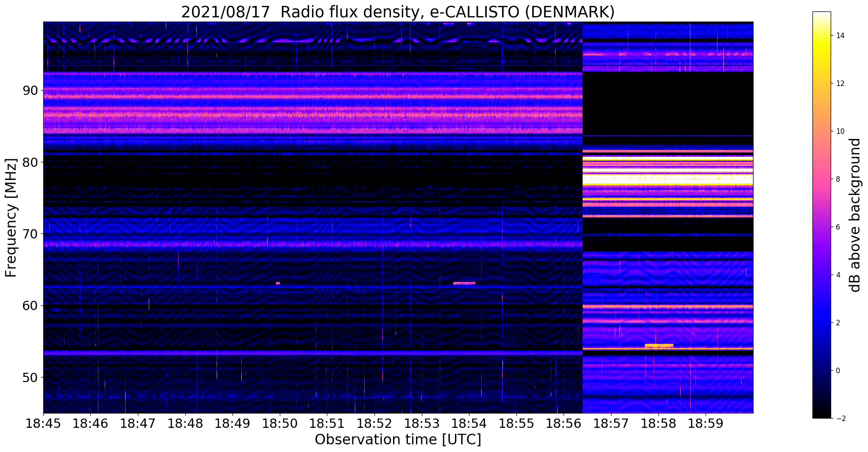Viewport: 868px width, 452px height.
Task: Click the pink dash near 18:54 at 63 MHz
Action: coord(464,283)
